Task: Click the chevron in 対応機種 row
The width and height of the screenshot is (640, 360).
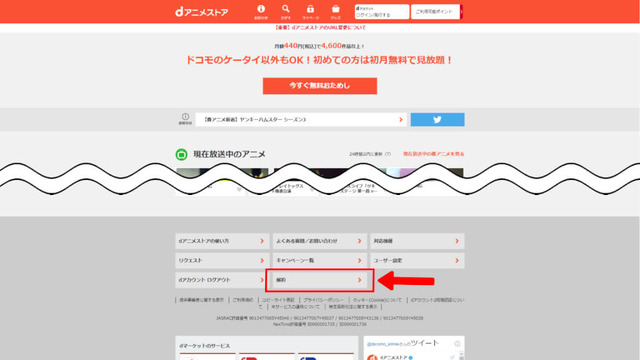Action: (x=457, y=241)
